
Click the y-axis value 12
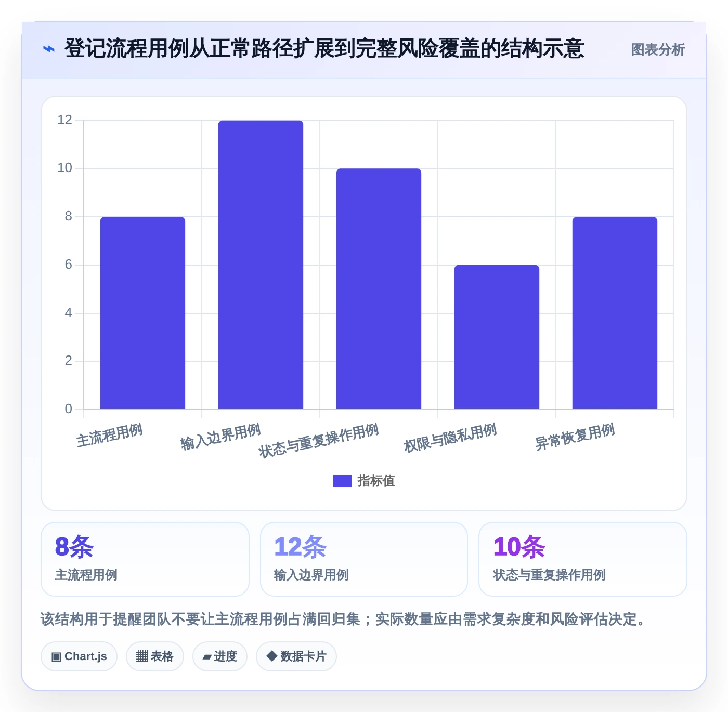(x=65, y=120)
